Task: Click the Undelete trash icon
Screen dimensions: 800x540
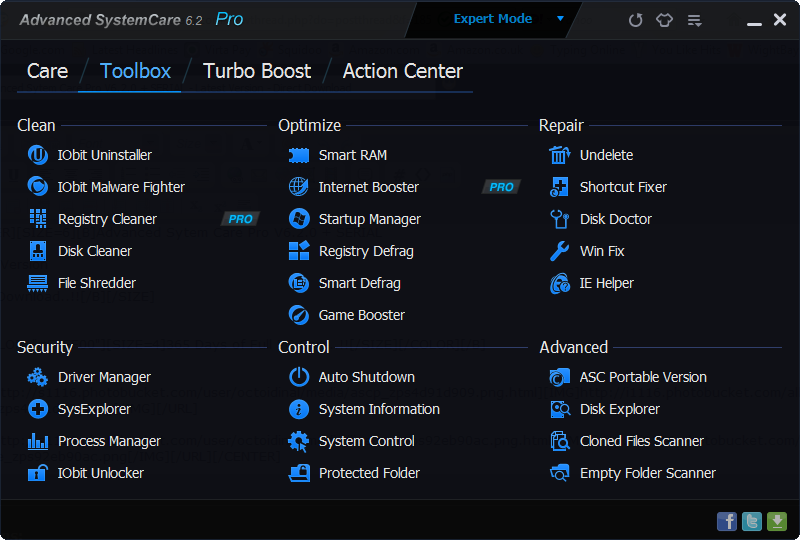Action: [x=560, y=155]
